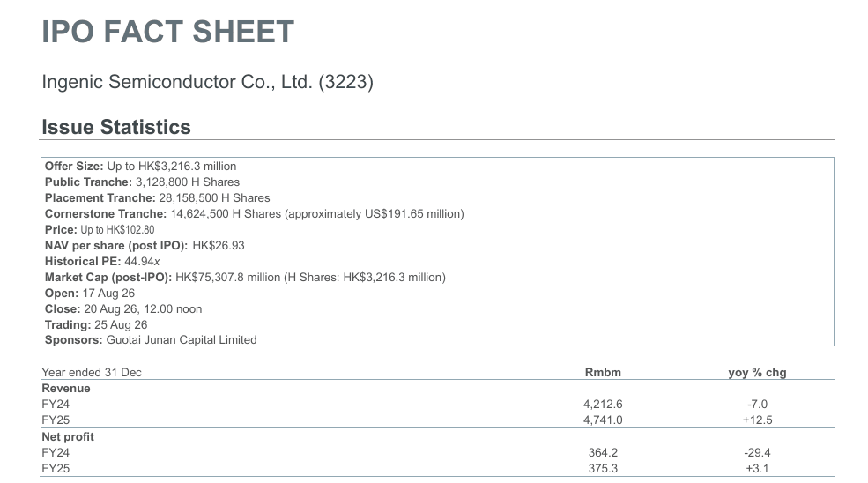Select the Trading date 25 Aug 26
This screenshot has width=868, height=483.
tap(121, 324)
